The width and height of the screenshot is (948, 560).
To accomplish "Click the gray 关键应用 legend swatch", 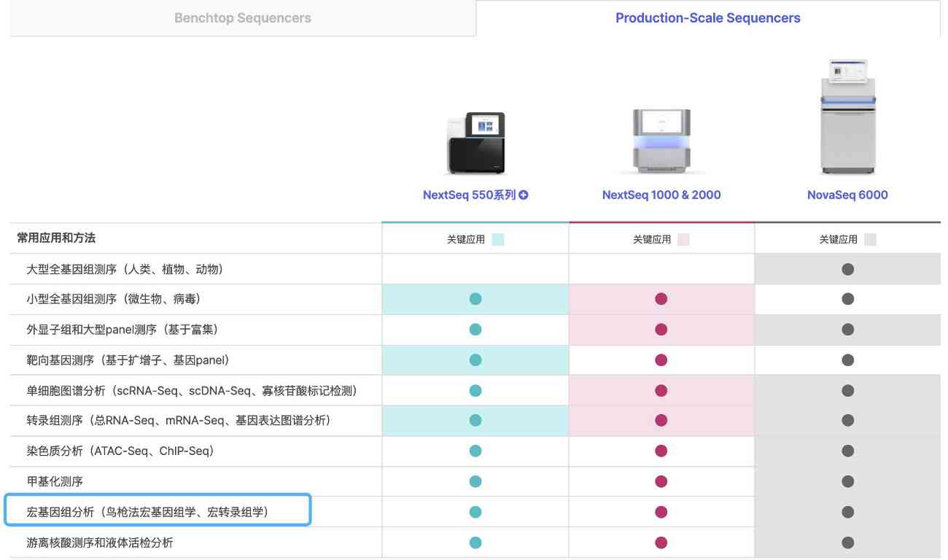I will [870, 239].
